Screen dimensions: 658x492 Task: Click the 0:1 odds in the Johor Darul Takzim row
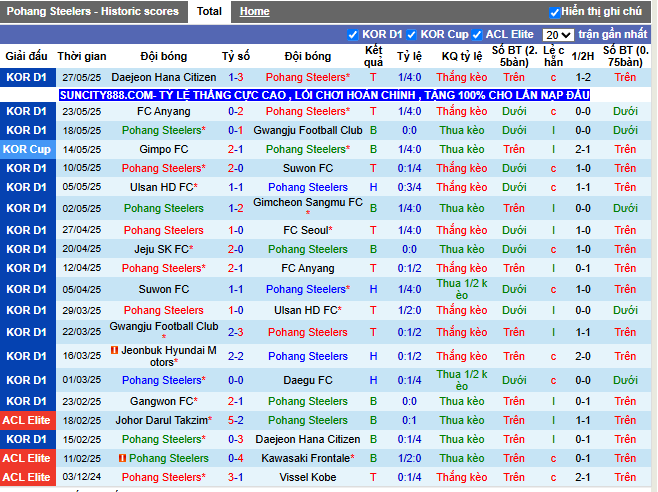pyautogui.click(x=409, y=420)
